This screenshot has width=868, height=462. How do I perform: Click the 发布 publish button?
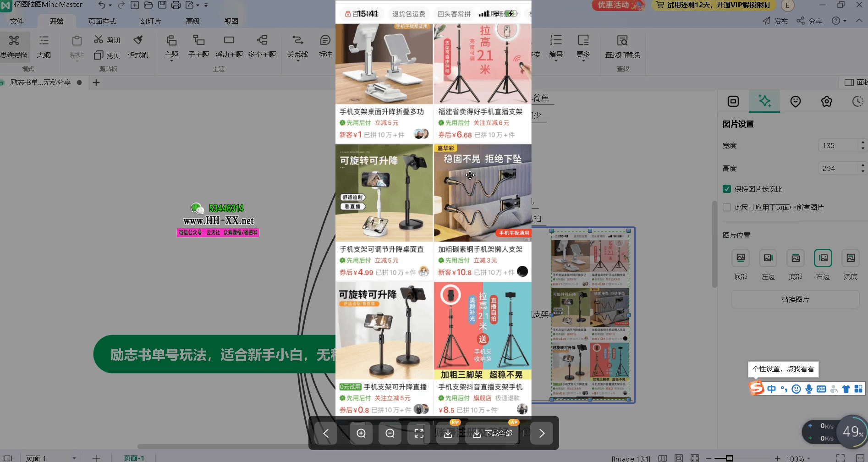[x=775, y=21]
